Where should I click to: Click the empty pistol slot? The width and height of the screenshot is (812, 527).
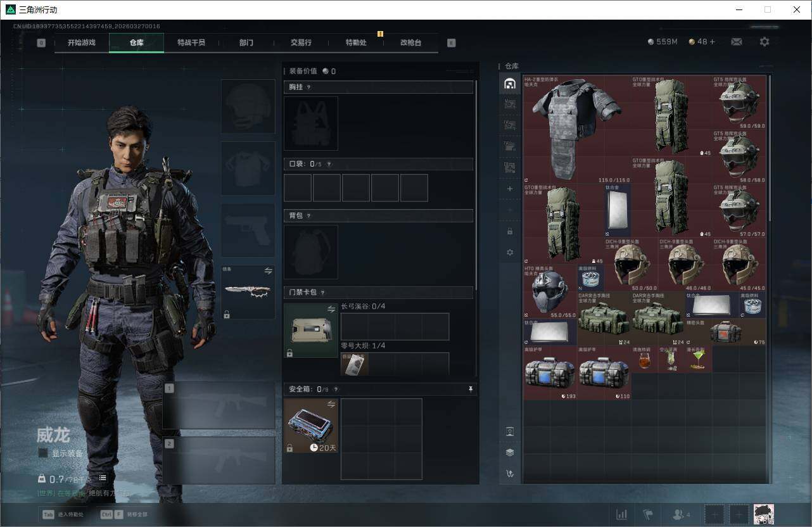click(x=248, y=230)
